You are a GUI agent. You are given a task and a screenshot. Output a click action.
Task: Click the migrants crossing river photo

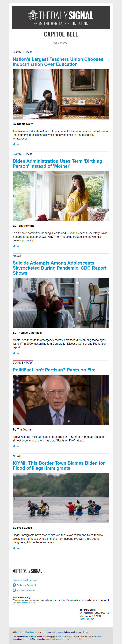[x=61, y=498]
